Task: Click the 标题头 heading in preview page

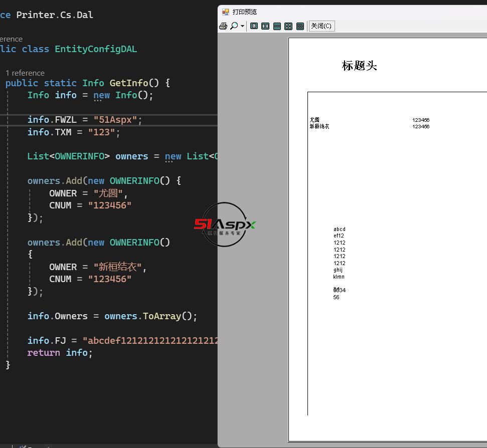Action: (x=359, y=66)
